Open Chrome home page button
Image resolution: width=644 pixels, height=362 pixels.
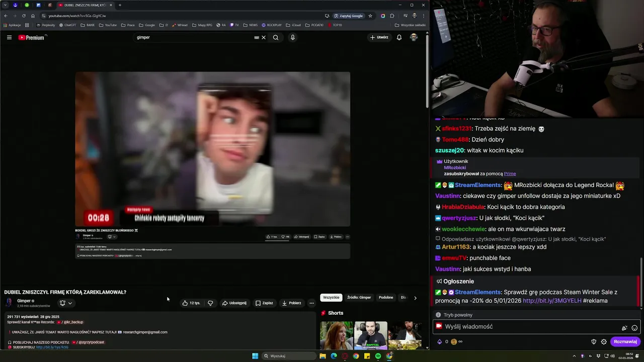click(33, 16)
